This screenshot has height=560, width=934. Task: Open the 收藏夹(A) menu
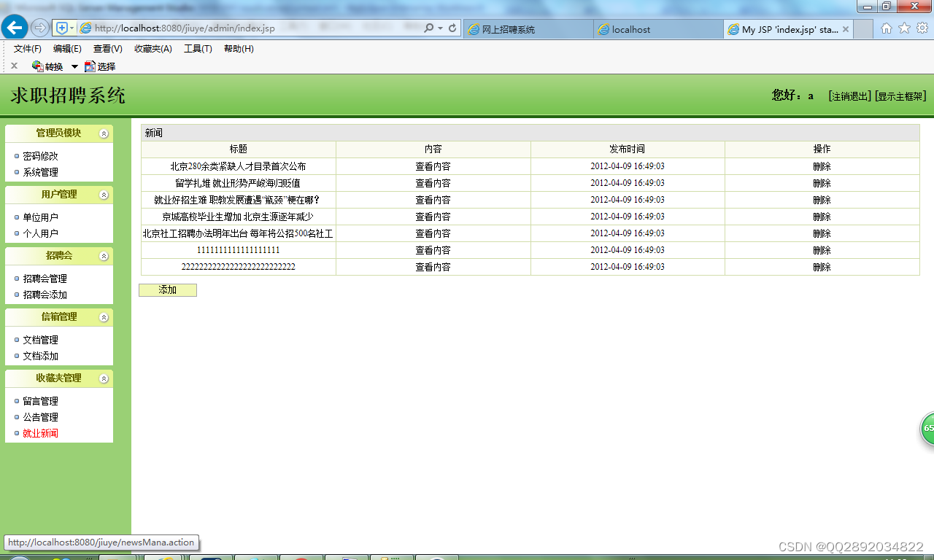tap(153, 49)
